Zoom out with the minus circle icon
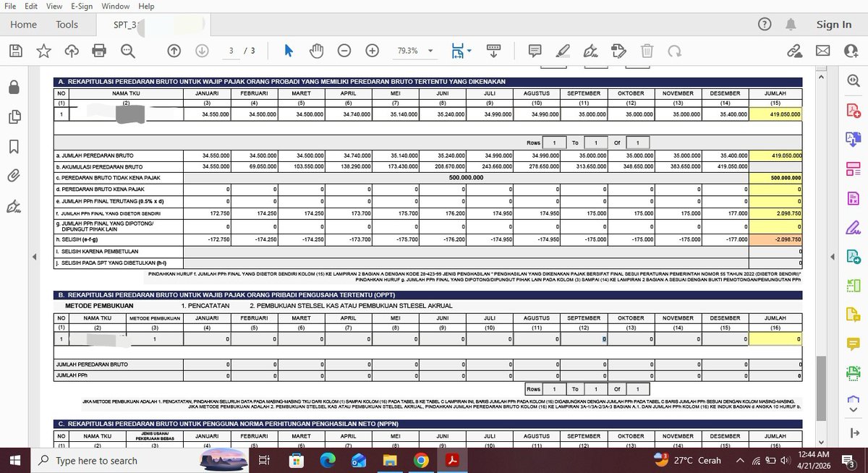Viewport: 868px width, 473px height. [x=344, y=51]
